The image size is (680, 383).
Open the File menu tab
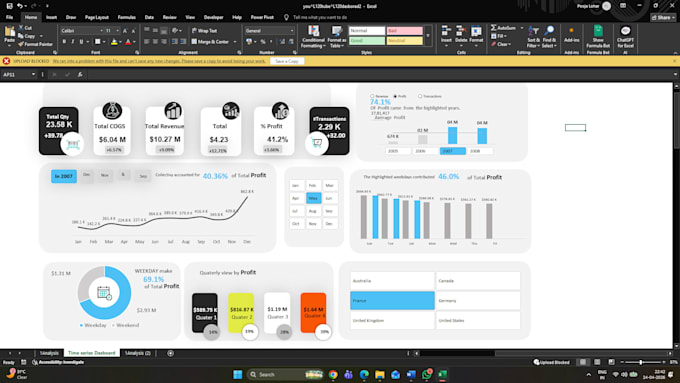click(x=9, y=17)
